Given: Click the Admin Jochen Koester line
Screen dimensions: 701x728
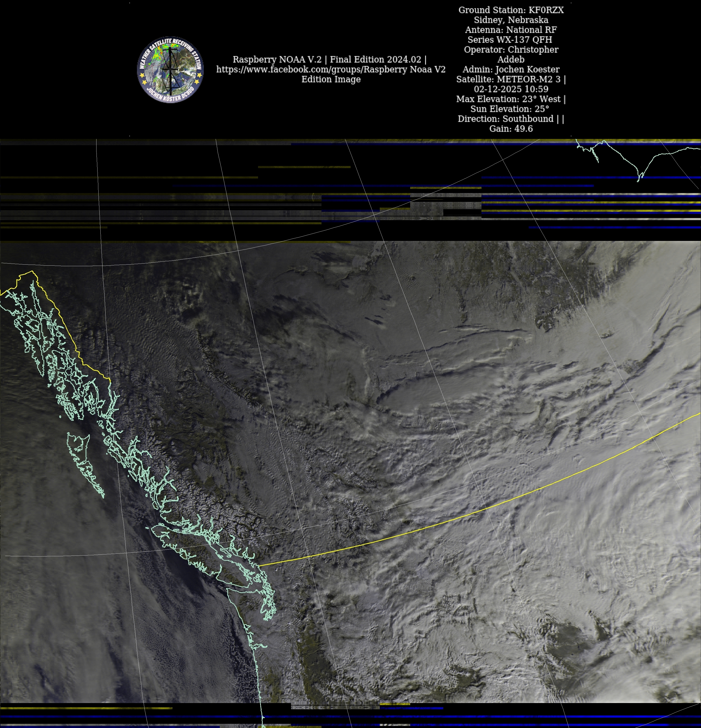Looking at the screenshot, I should point(511,69).
